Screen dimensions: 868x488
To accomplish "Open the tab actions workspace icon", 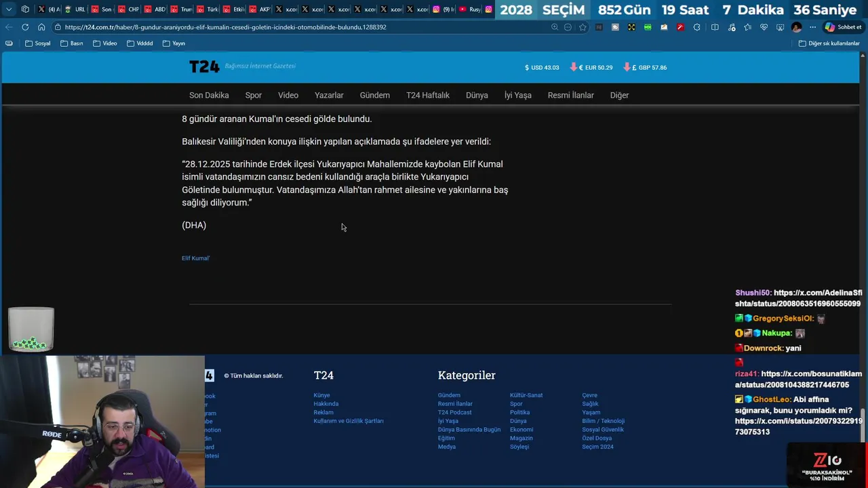I will [25, 9].
